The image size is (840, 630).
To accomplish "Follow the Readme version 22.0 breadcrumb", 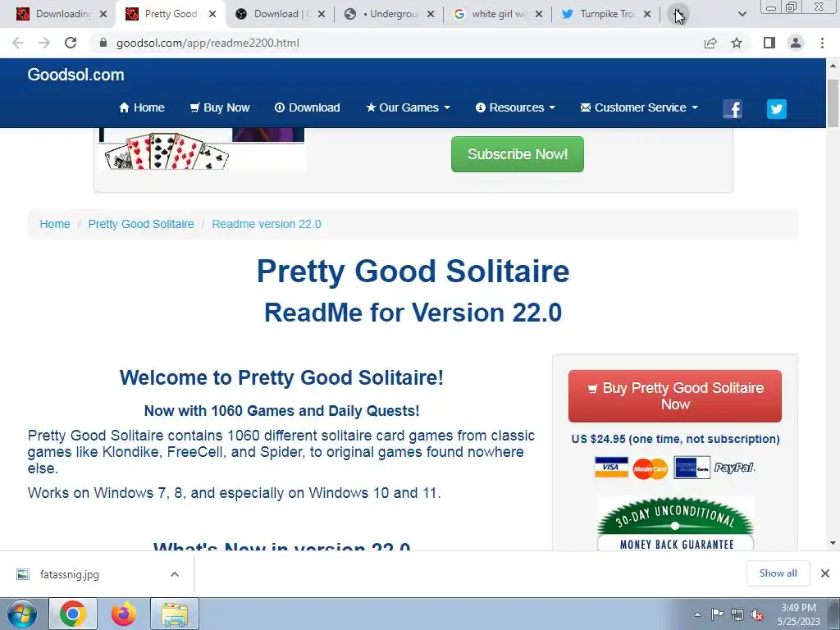I will [267, 224].
